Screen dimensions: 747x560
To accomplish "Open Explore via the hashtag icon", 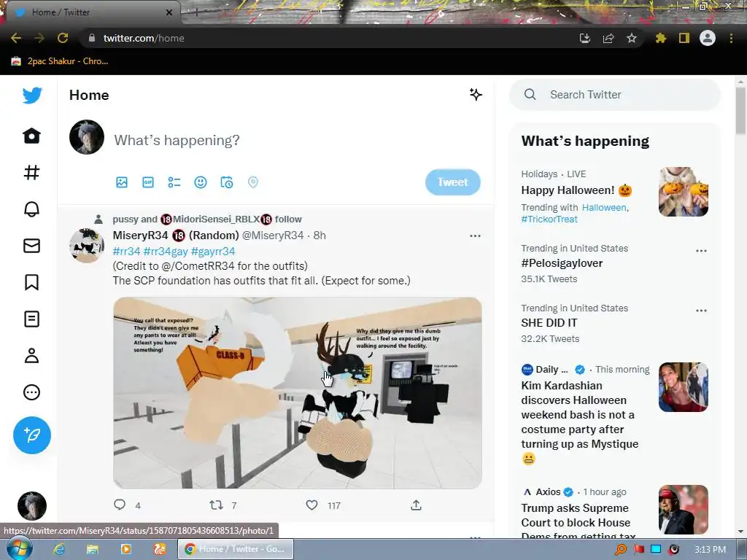I will click(x=32, y=172).
